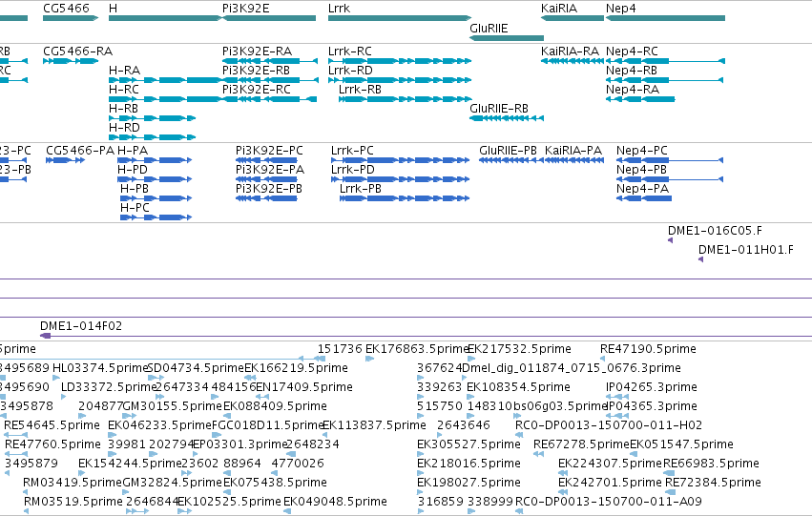Viewport: 812px width, 516px height.
Task: Select protein Pi3K92E-PB
Action: (x=267, y=198)
